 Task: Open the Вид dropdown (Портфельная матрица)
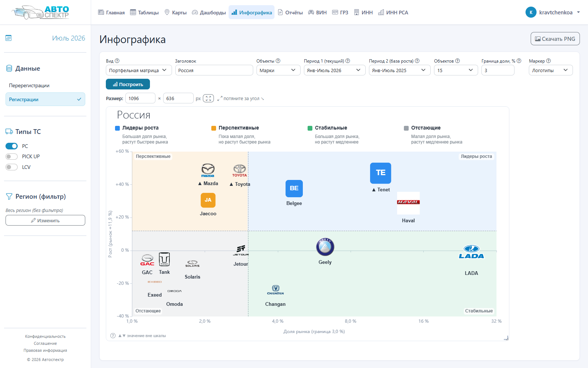tap(139, 70)
